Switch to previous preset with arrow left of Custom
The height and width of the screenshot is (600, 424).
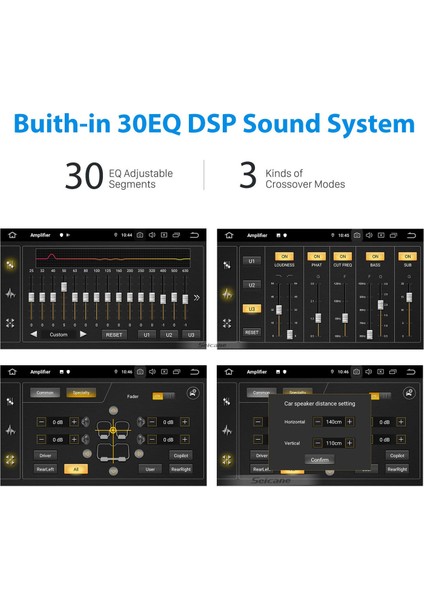(x=34, y=334)
